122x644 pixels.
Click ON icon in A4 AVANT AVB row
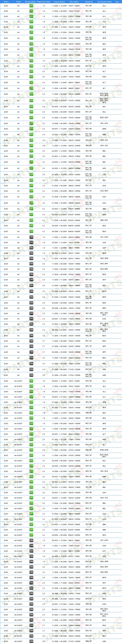[31, 546]
